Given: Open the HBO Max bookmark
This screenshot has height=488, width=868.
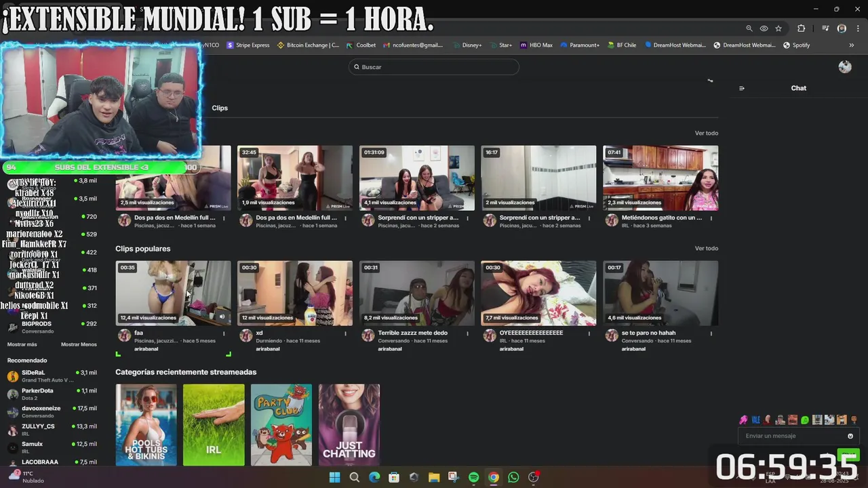Looking at the screenshot, I should pos(536,45).
